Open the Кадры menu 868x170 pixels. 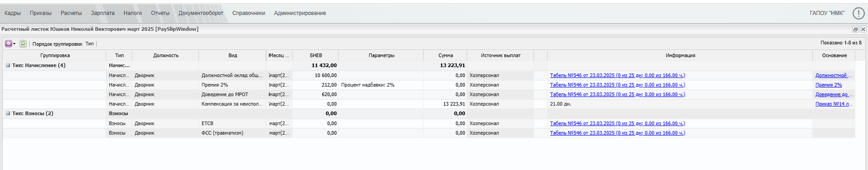click(13, 13)
